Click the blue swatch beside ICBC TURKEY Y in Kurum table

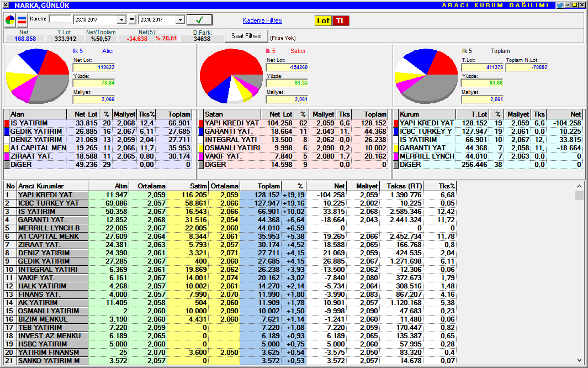396,132
